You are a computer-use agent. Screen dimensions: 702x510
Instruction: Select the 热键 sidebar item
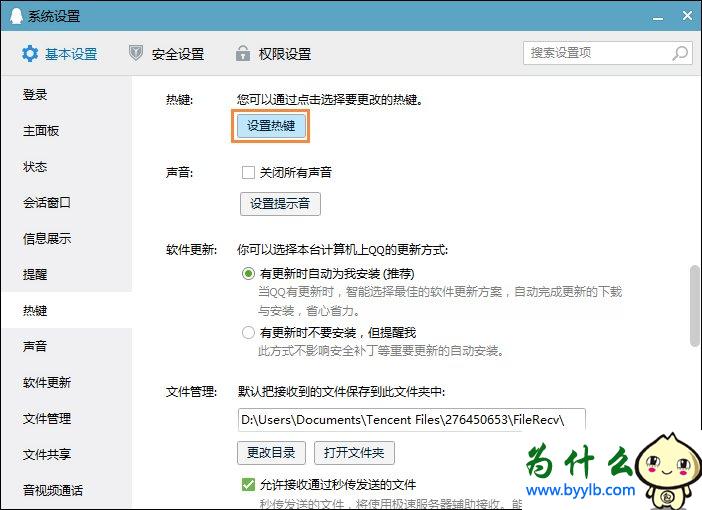[66, 310]
